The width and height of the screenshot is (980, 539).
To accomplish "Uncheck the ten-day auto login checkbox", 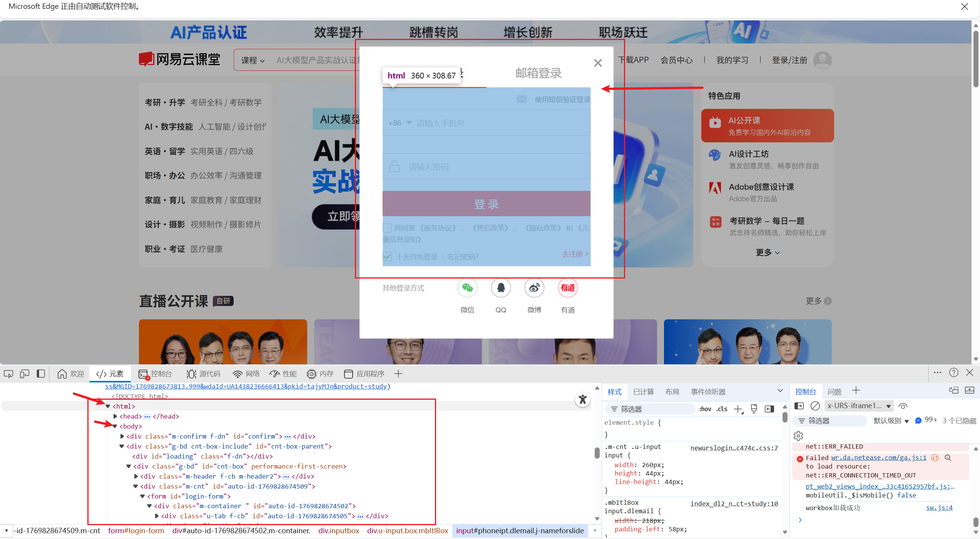I will point(387,257).
